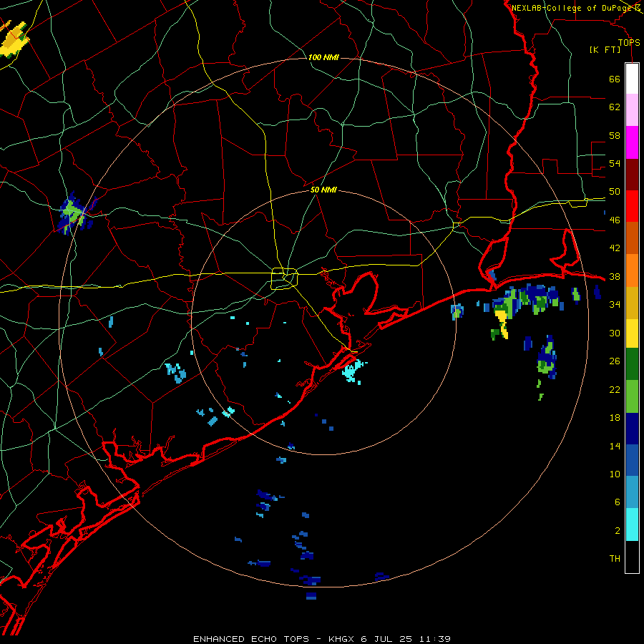644x644 pixels.
Task: Click the 6 value on the scale
Action: 618,502
